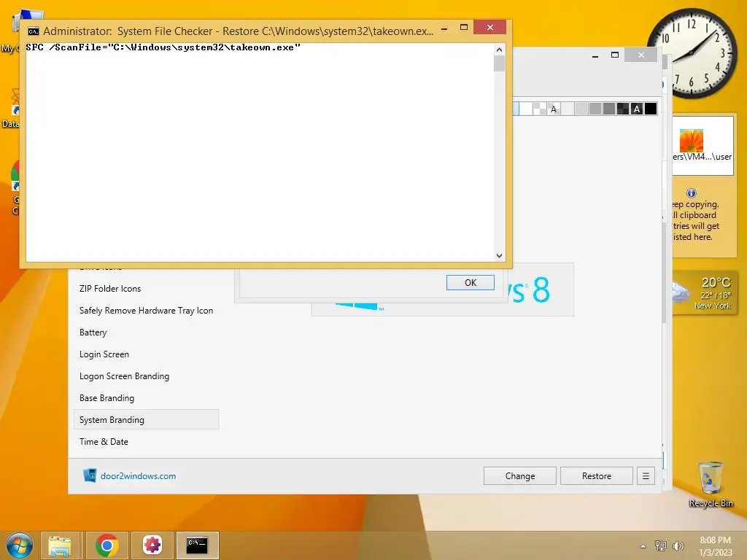
Task: Click the command prompt scrollbar thumb
Action: pyautogui.click(x=499, y=63)
